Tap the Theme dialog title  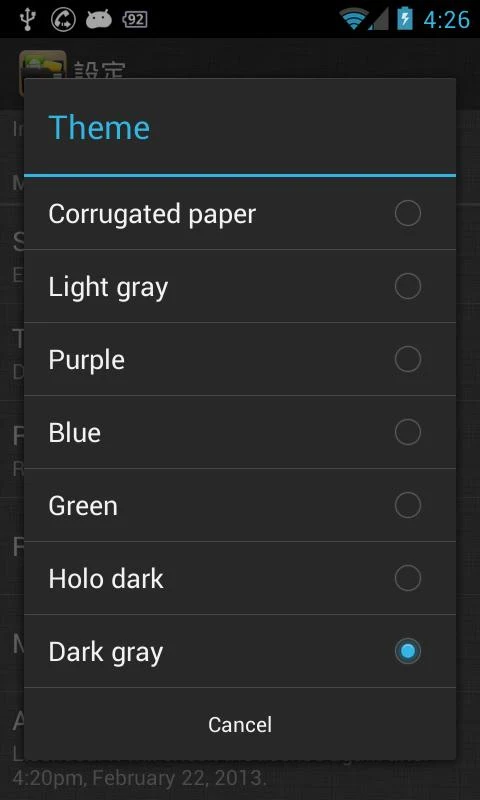click(99, 127)
